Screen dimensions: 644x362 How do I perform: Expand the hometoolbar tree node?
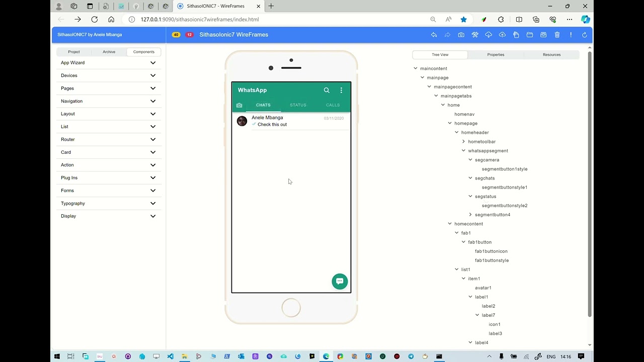point(463,142)
